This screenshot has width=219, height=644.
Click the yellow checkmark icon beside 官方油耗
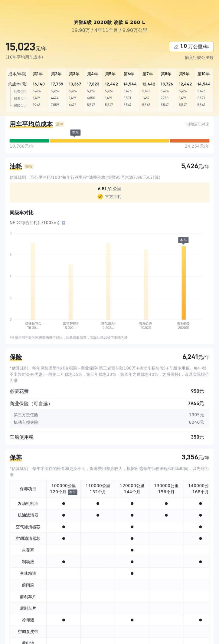pyautogui.click(x=100, y=197)
